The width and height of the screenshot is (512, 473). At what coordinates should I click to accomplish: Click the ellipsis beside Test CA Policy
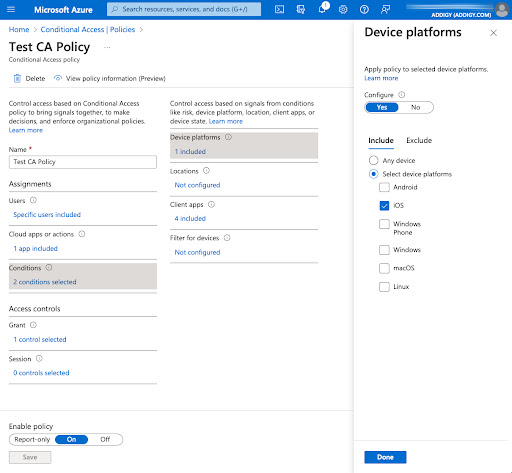(x=107, y=47)
